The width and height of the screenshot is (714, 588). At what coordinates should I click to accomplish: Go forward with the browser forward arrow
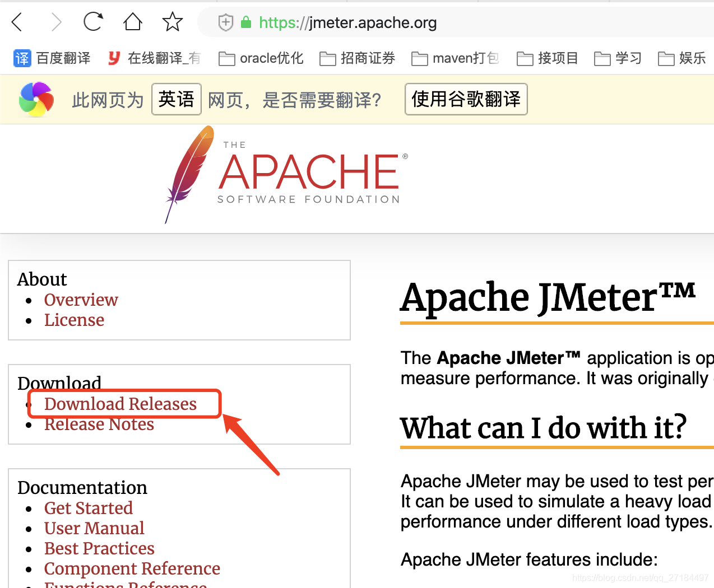click(56, 22)
